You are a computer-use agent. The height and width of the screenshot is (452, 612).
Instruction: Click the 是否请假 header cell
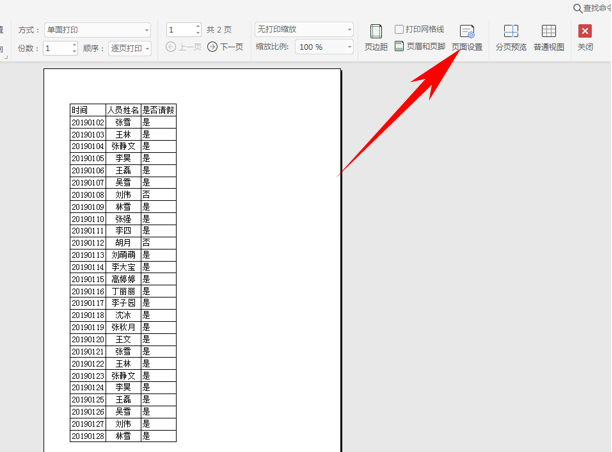pos(158,110)
